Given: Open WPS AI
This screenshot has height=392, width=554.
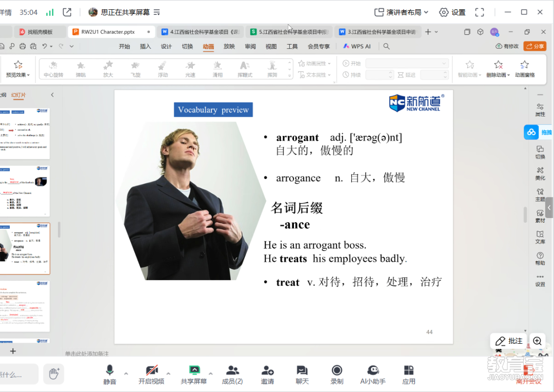Looking at the screenshot, I should [x=357, y=46].
